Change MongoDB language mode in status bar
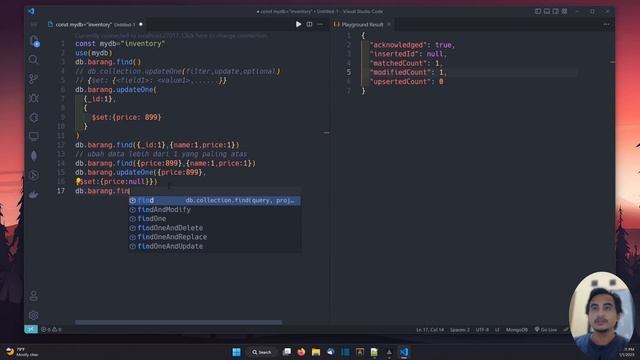Viewport: 640px width, 360px height. click(x=517, y=329)
